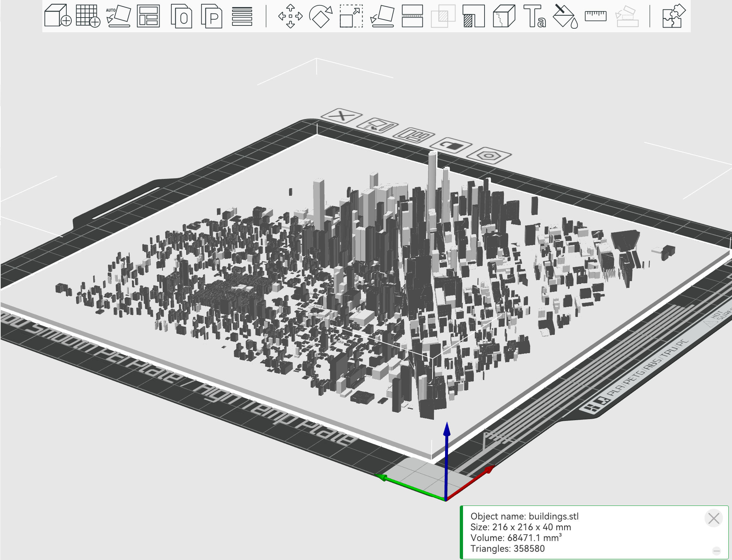Click the 'Triangles: 358580' line
This screenshot has height=560, width=732.
(507, 549)
